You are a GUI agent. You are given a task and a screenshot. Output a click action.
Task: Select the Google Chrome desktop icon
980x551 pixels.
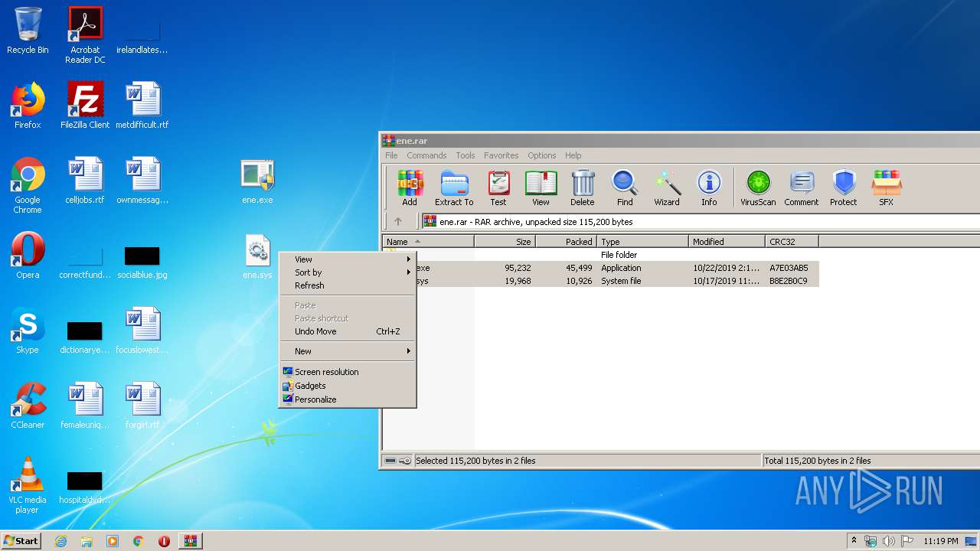(28, 185)
